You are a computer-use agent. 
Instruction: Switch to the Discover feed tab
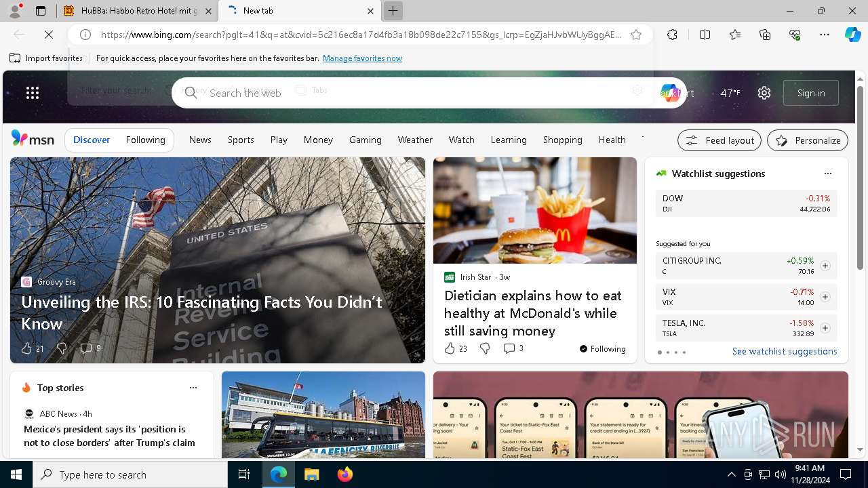click(x=92, y=140)
